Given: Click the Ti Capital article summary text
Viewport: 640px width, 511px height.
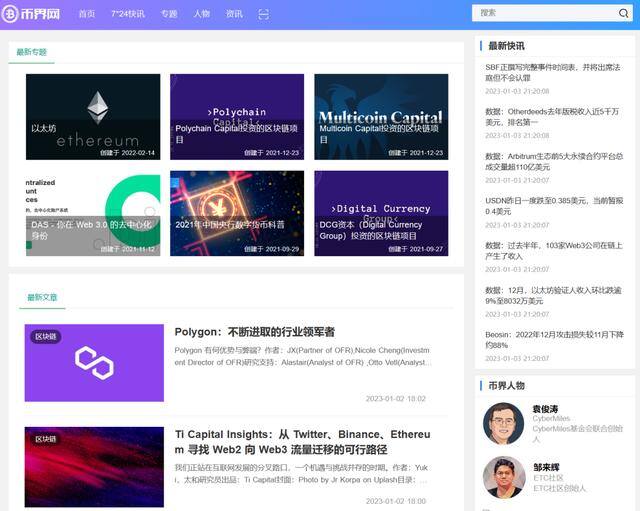Looking at the screenshot, I should tap(301, 474).
